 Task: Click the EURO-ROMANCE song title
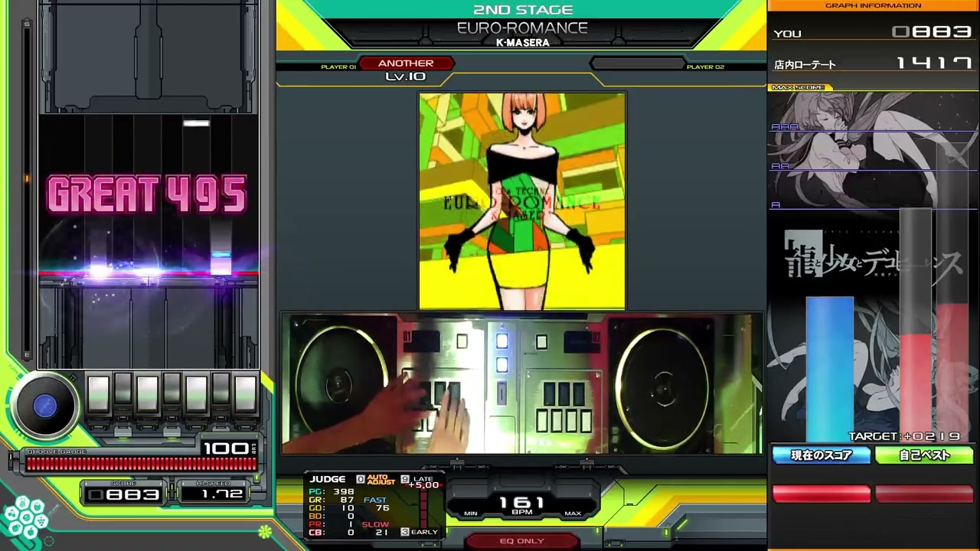point(522,28)
